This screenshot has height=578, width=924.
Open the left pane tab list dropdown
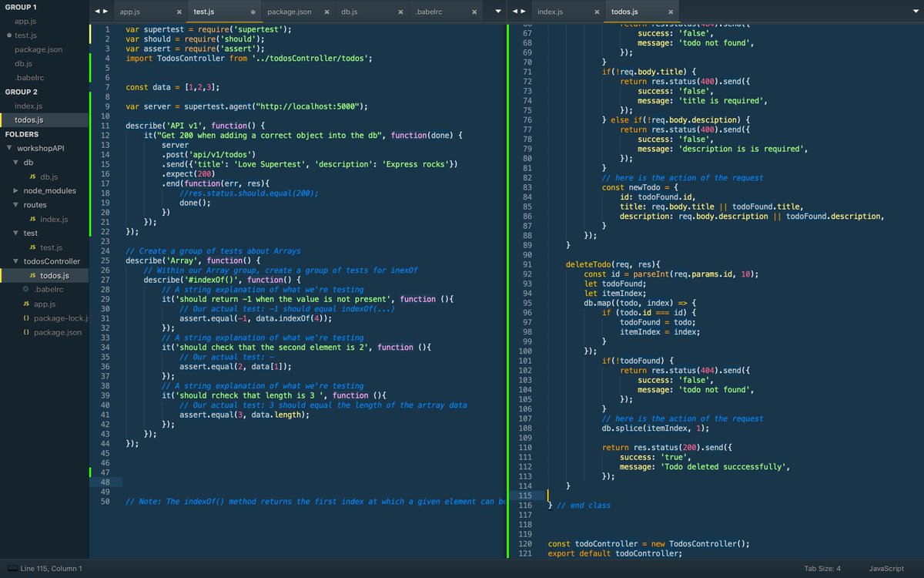click(497, 12)
